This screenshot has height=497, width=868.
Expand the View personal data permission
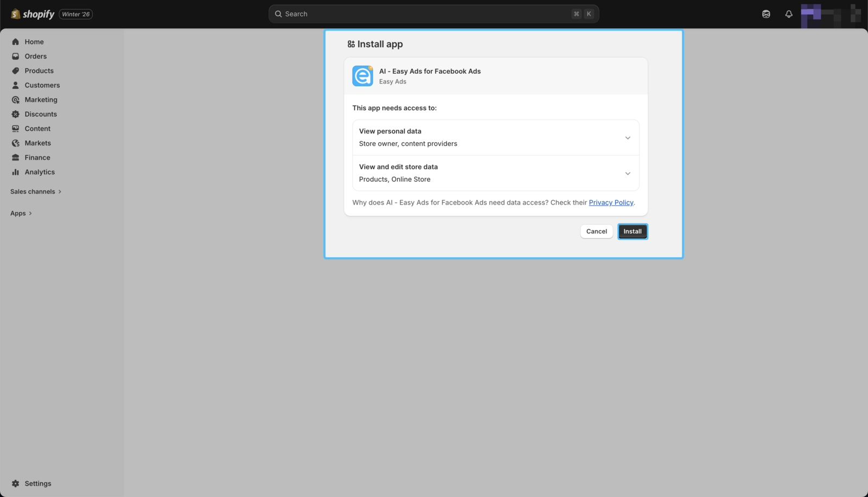coord(627,138)
